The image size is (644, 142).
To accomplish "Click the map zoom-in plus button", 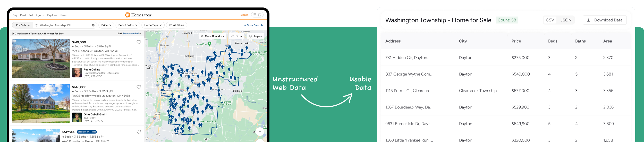I will (x=260, y=132).
